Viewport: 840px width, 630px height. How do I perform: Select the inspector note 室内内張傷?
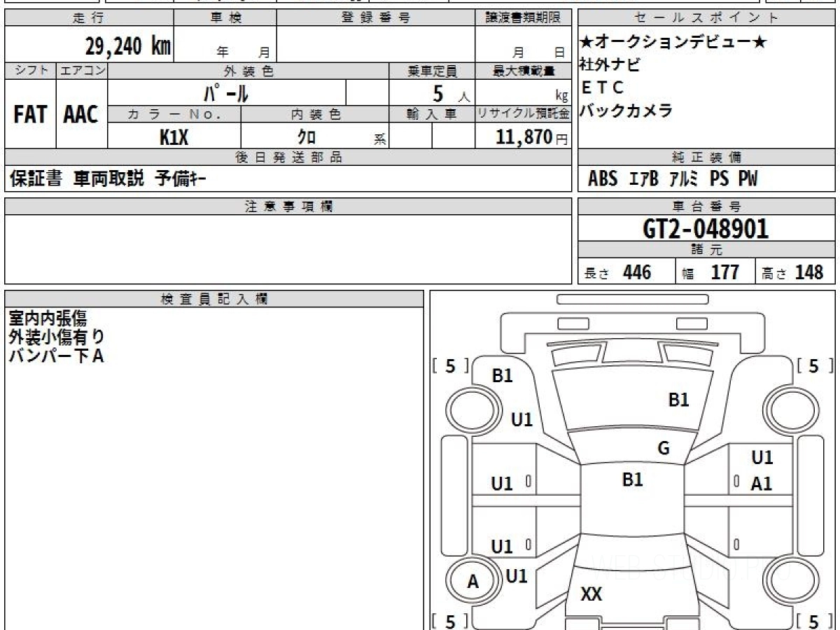point(48,318)
